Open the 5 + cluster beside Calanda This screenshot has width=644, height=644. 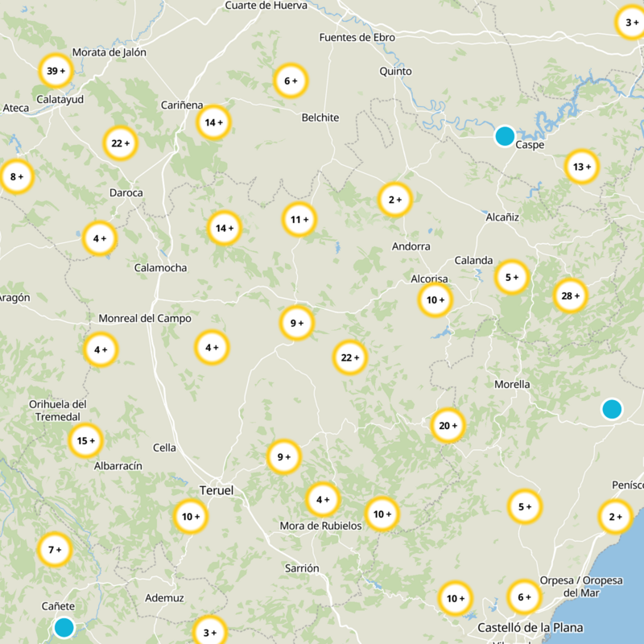pos(512,277)
